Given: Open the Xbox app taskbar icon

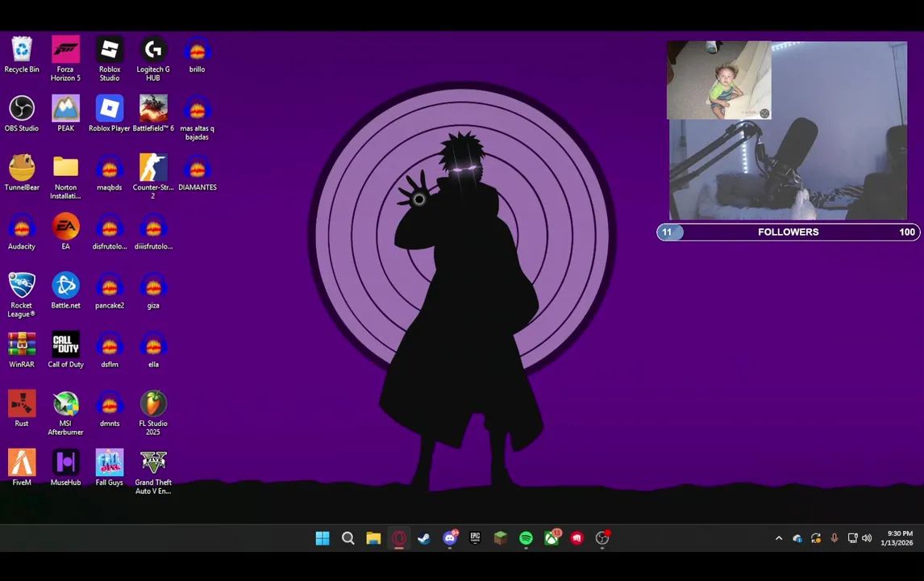Looking at the screenshot, I should point(551,538).
